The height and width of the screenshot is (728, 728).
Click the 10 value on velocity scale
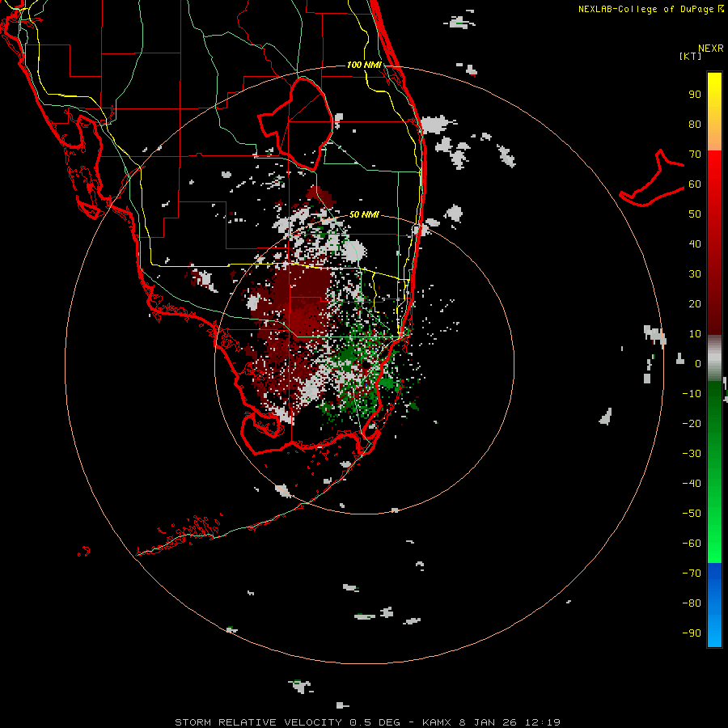(x=695, y=334)
